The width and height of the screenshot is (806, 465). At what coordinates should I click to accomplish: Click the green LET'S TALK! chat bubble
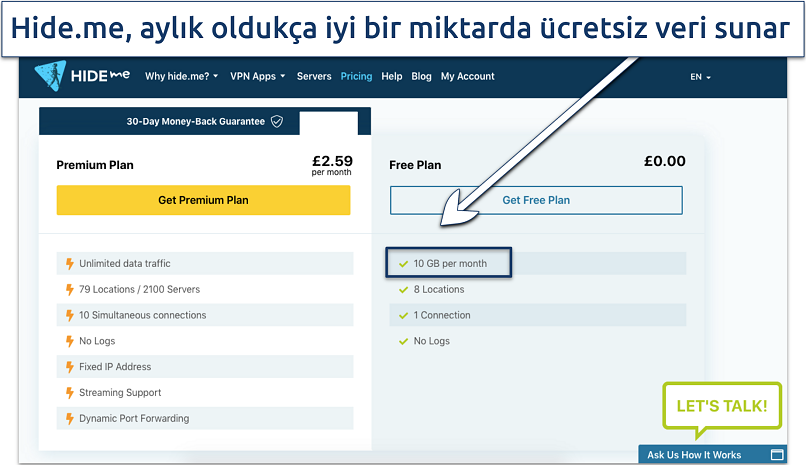pyautogui.click(x=720, y=406)
